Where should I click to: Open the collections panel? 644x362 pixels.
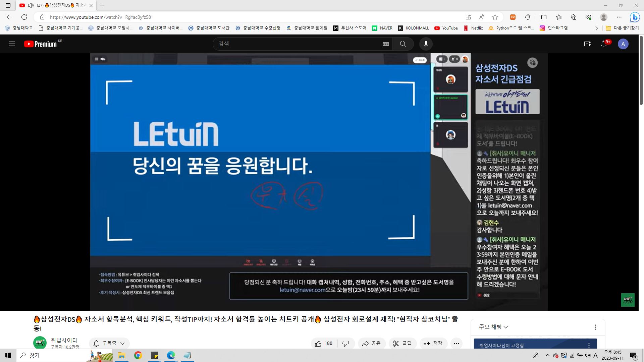pyautogui.click(x=574, y=17)
